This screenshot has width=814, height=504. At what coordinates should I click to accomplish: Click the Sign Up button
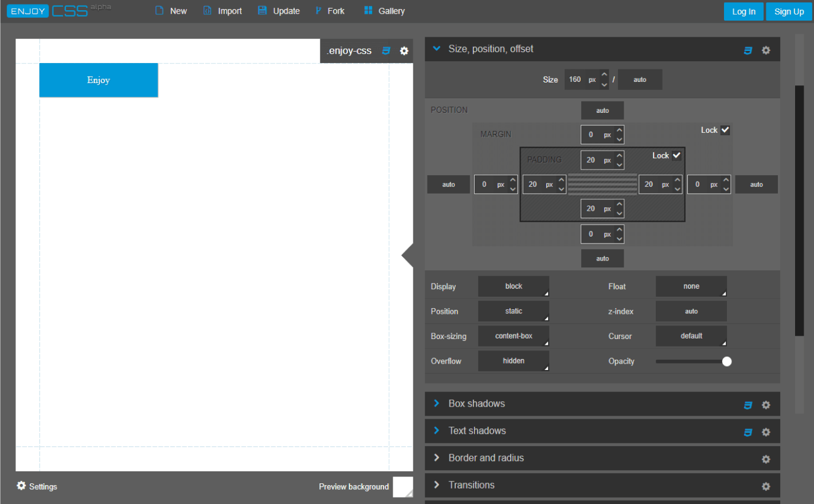click(x=789, y=11)
